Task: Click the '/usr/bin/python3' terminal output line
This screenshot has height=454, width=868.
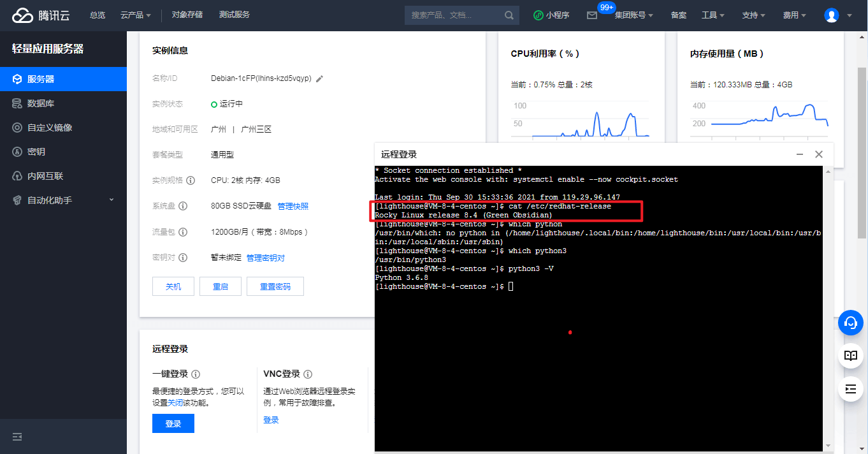Action: (x=410, y=260)
